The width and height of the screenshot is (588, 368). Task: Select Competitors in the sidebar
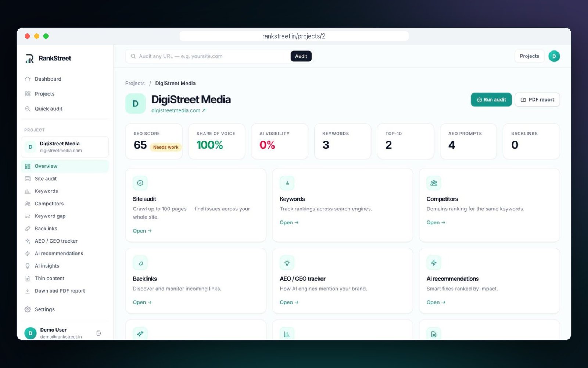pos(65,204)
